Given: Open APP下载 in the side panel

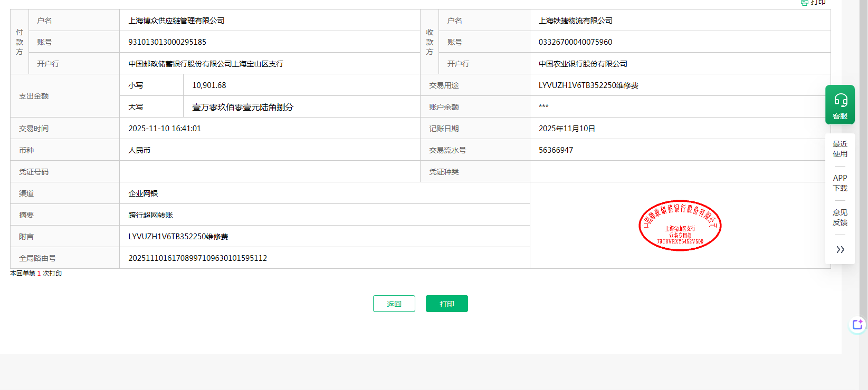Looking at the screenshot, I should (x=840, y=183).
